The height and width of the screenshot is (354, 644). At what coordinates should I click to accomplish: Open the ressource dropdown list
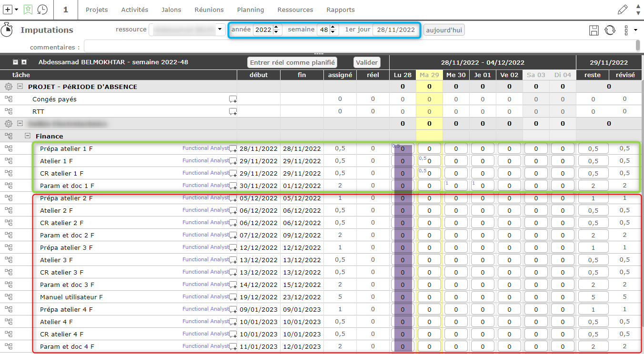point(220,29)
